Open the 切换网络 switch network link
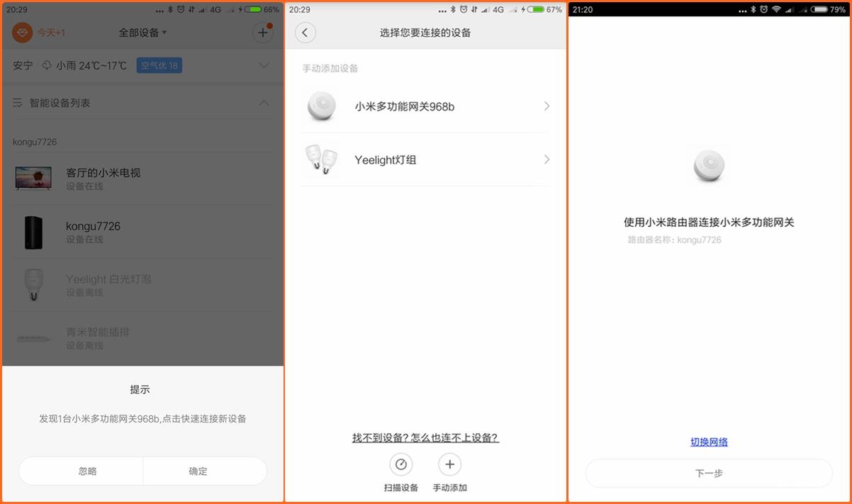The height and width of the screenshot is (504, 852). 709,441
